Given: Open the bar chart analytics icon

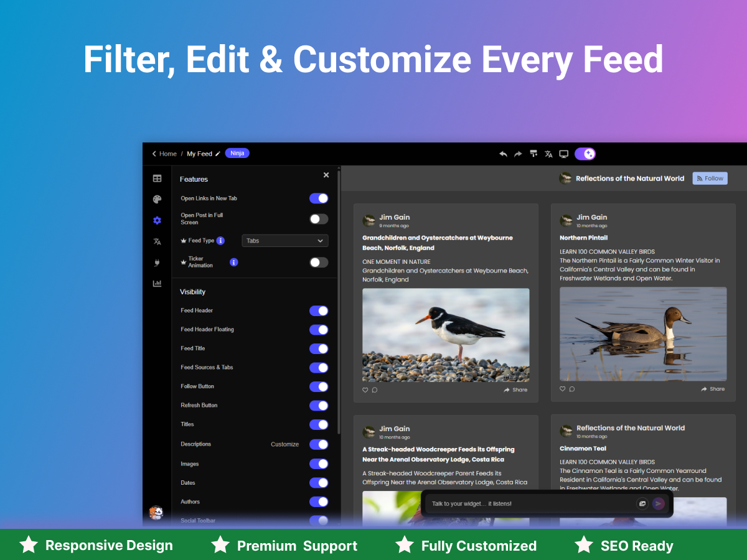Looking at the screenshot, I should (x=157, y=284).
